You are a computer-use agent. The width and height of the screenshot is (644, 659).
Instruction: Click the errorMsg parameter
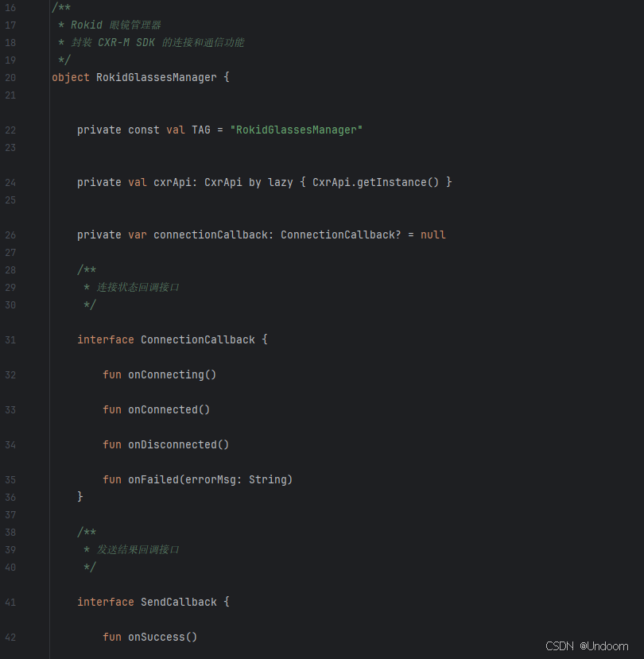tap(210, 479)
